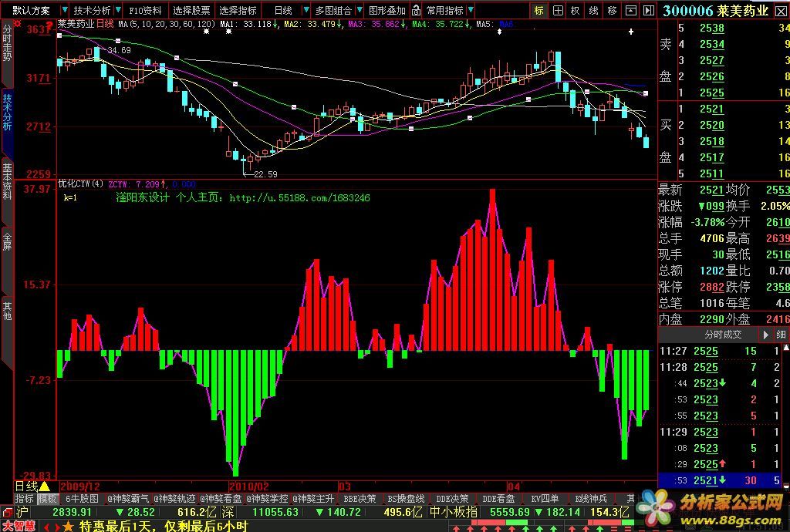
Task: Toggle the 细 detail button
Action: coord(782,335)
